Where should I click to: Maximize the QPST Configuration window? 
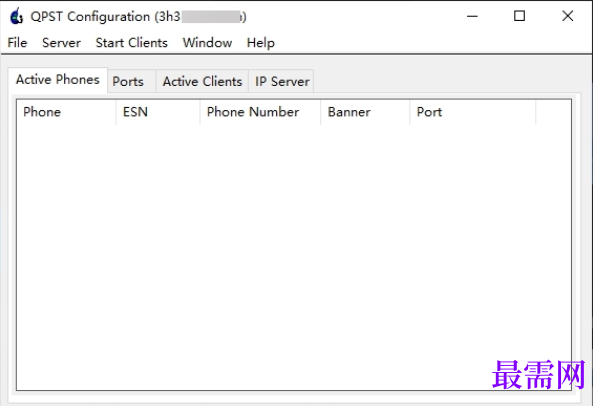pos(519,16)
